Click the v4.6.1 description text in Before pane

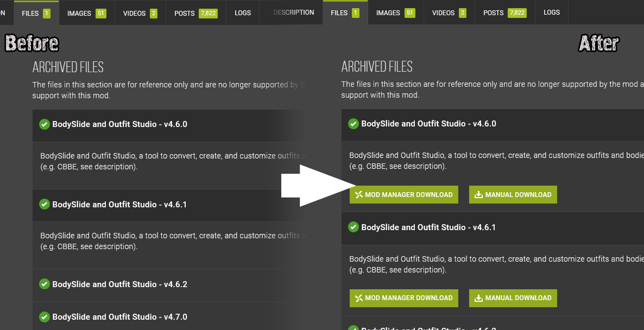click(x=173, y=241)
